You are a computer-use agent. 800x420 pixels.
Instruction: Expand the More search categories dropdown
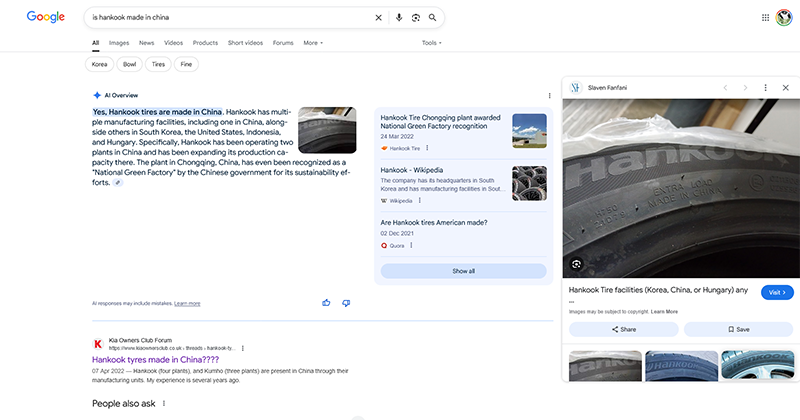click(x=313, y=43)
